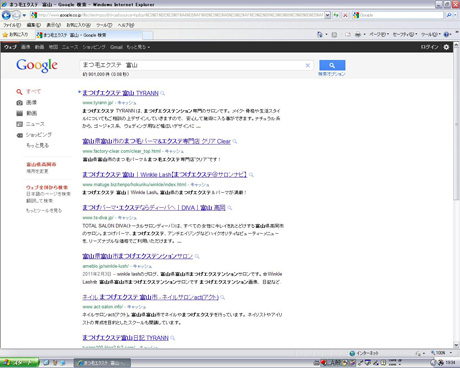Open Google settings gear icon
Image resolution: width=460 pixels, height=368 pixels.
click(x=446, y=47)
